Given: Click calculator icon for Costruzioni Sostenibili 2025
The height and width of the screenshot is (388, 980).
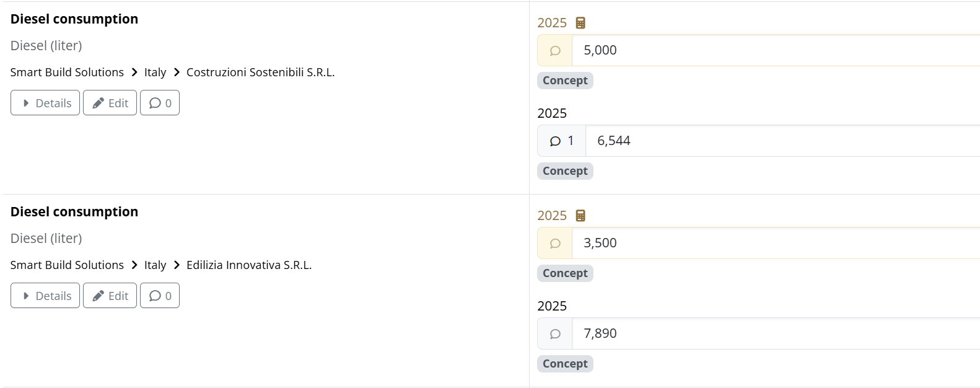Looking at the screenshot, I should click(580, 23).
